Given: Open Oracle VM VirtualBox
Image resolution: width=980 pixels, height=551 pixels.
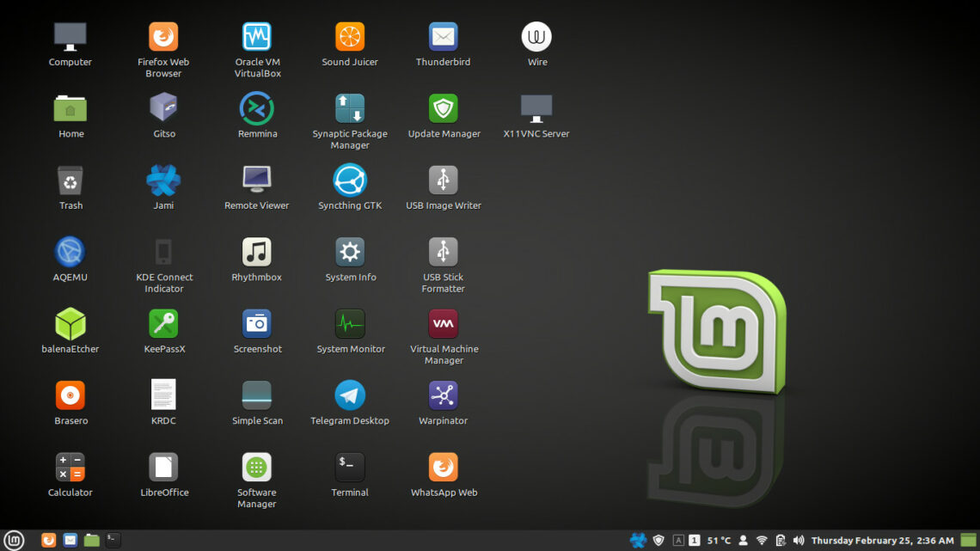Looking at the screenshot, I should [256, 36].
